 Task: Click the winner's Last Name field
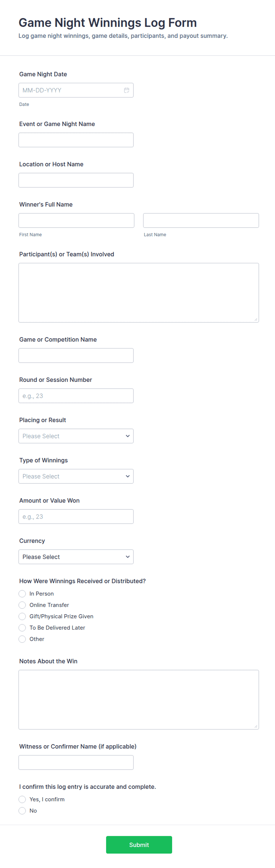(x=201, y=220)
